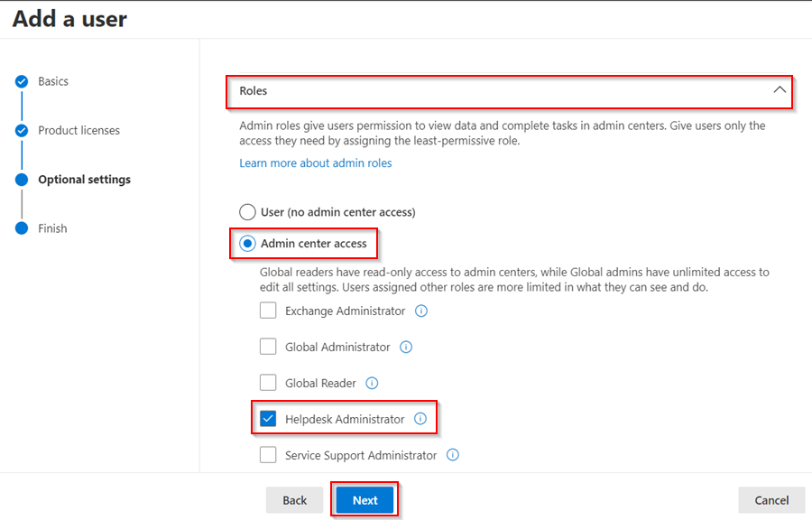
Task: Check Exchange Administrator checkbox
Action: (x=268, y=311)
